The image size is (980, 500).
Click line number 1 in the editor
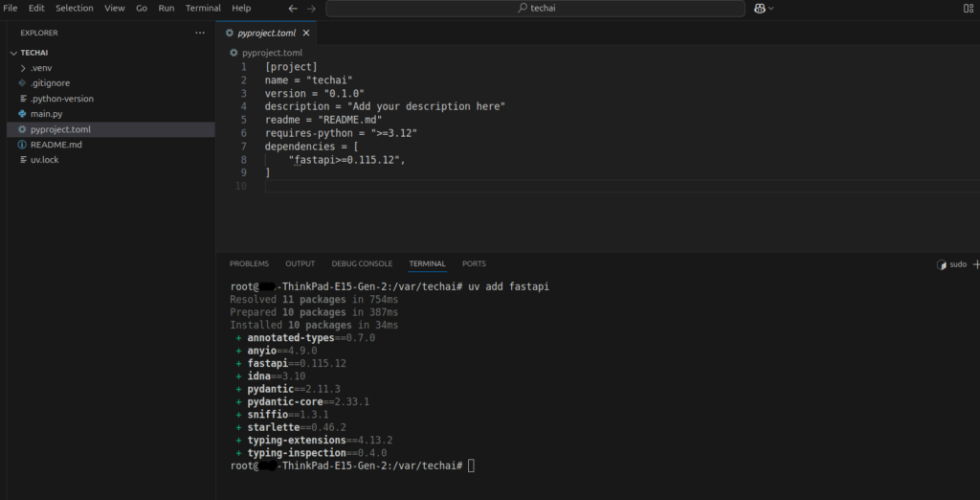click(x=244, y=67)
